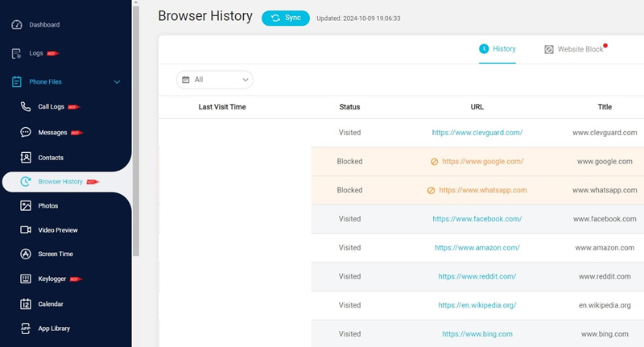Click the blocked icon beside whatsapp.com URL

pos(431,191)
